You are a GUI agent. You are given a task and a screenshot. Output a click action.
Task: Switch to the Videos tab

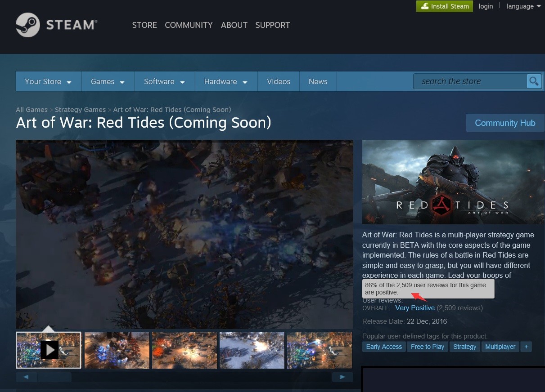click(279, 81)
